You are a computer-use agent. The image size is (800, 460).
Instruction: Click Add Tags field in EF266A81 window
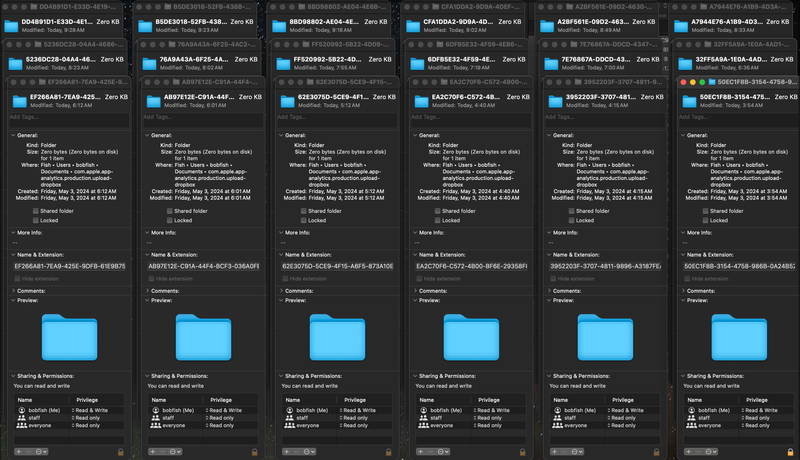tap(69, 120)
